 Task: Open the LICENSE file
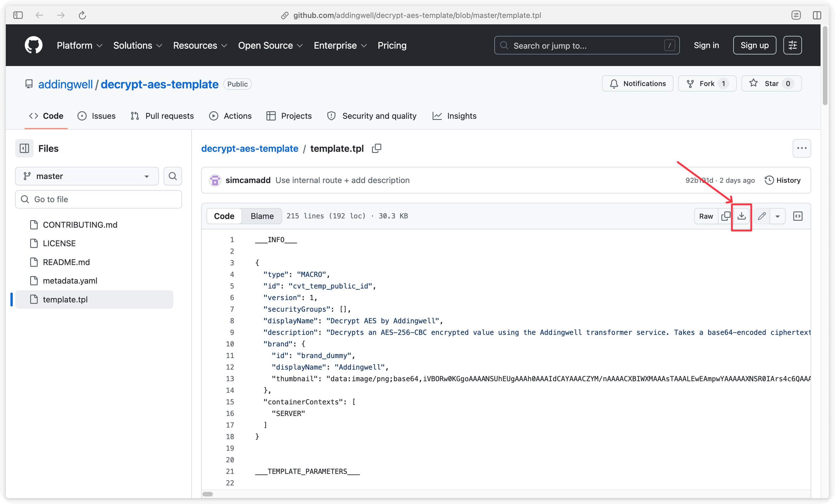pos(59,243)
